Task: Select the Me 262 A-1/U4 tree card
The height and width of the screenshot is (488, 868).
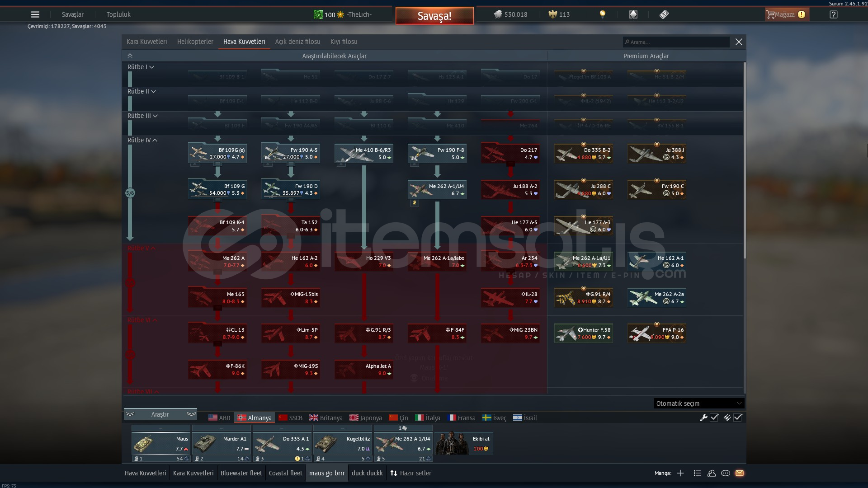Action: [437, 190]
